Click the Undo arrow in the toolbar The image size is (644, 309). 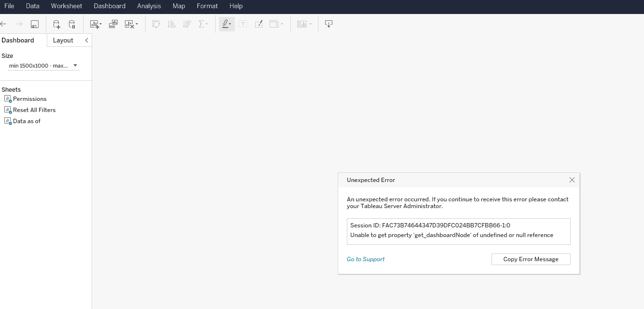point(3,24)
